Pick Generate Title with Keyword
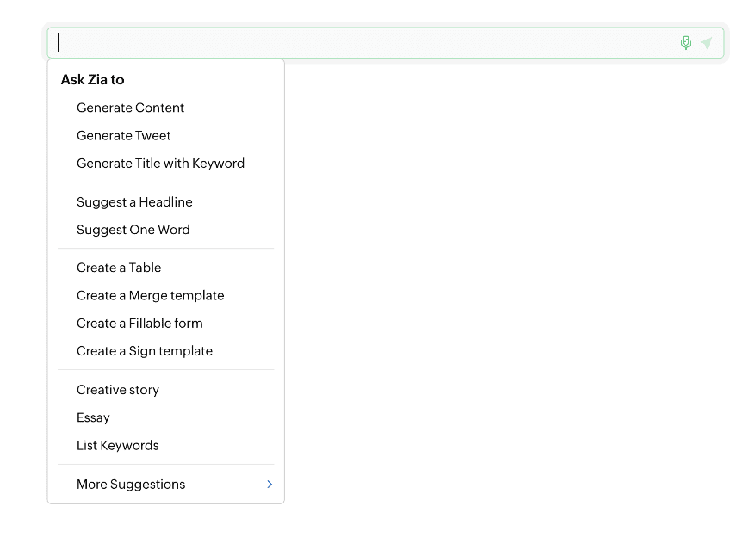Screen dimensions: 756x537 (160, 164)
